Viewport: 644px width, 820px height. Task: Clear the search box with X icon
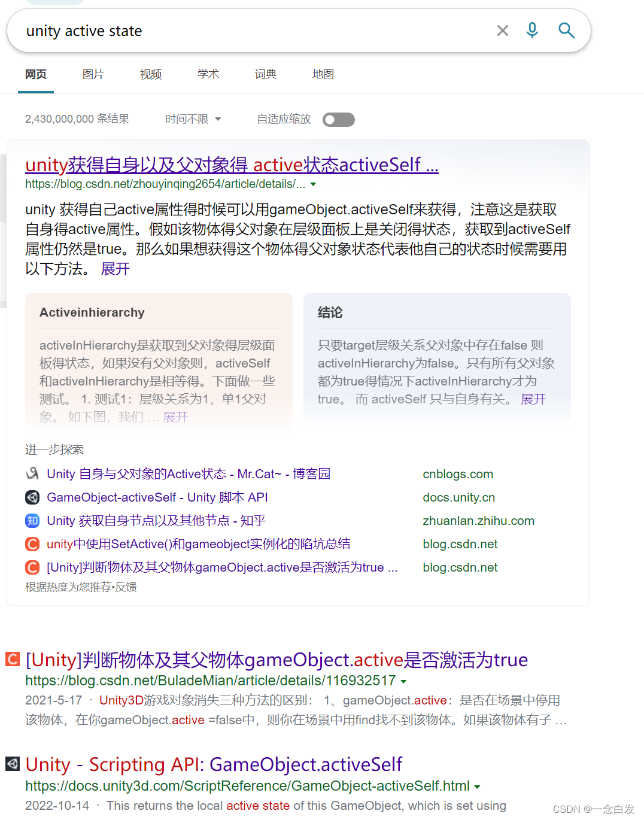503,31
